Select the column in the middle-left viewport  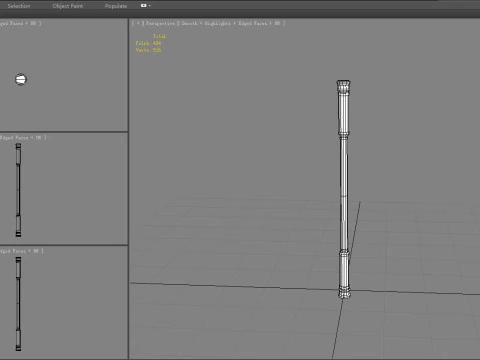tap(18, 190)
